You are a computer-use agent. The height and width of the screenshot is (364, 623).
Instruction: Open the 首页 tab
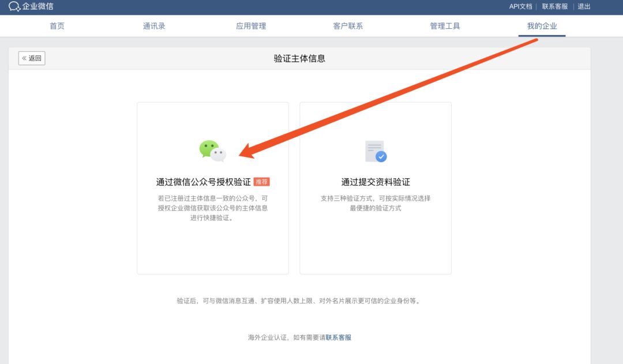tap(57, 26)
